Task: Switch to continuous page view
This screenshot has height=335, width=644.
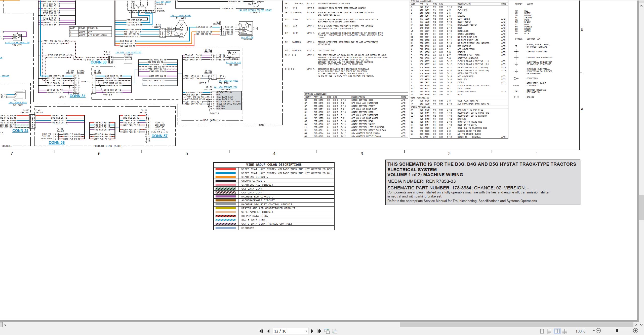Action: click(549, 331)
